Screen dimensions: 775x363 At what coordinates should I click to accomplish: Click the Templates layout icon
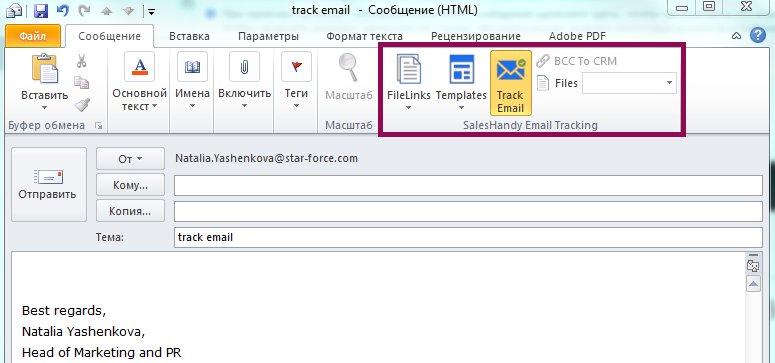tap(462, 69)
